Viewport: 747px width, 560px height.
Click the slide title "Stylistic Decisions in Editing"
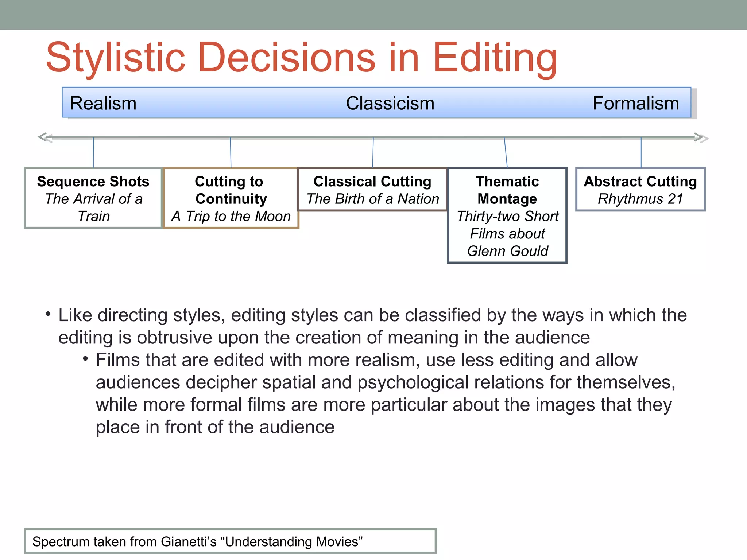tap(302, 58)
